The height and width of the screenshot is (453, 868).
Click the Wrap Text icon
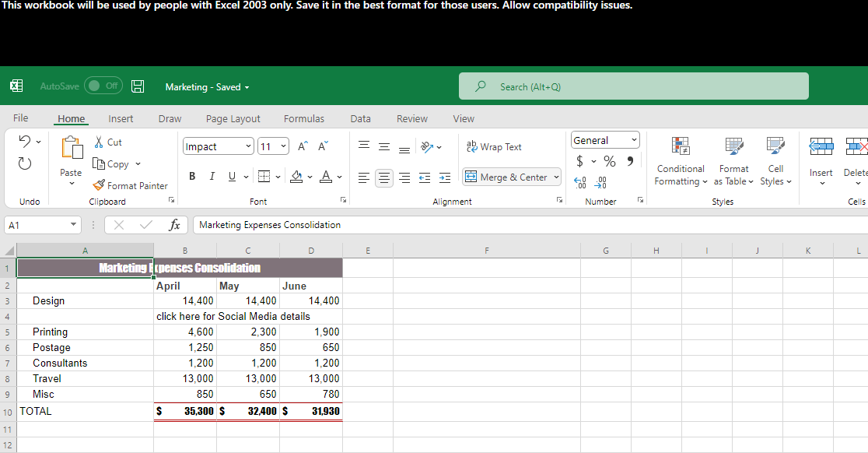(471, 146)
